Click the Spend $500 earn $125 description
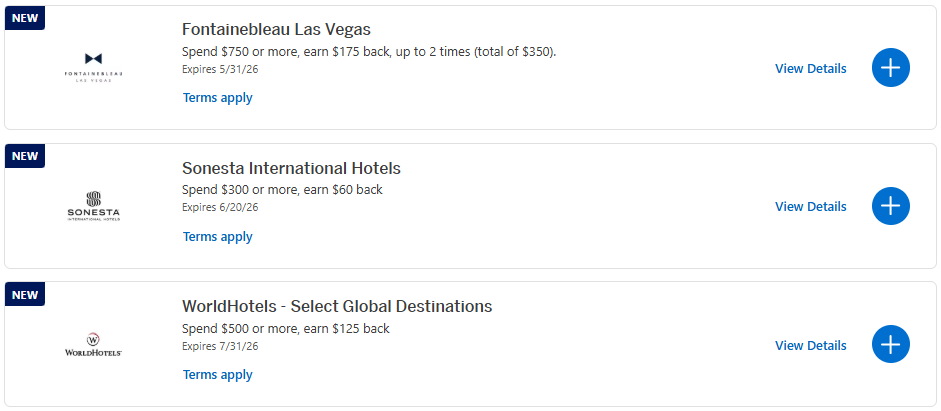Viewport: 941px width, 411px height. click(x=285, y=328)
